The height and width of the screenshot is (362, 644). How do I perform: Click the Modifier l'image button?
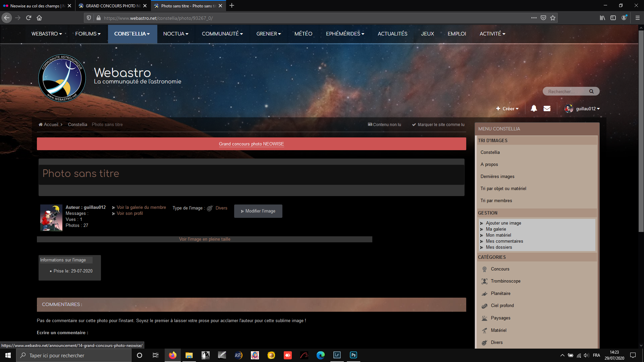tap(258, 211)
